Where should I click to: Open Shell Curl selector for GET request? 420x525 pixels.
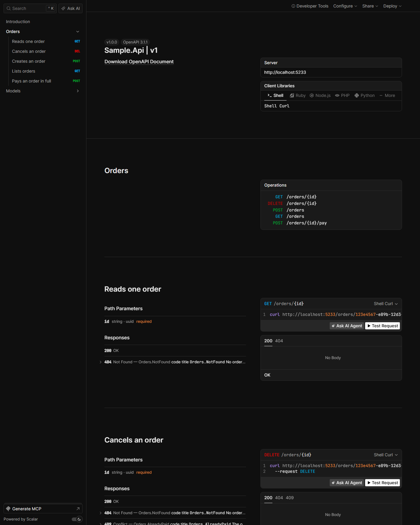point(386,304)
